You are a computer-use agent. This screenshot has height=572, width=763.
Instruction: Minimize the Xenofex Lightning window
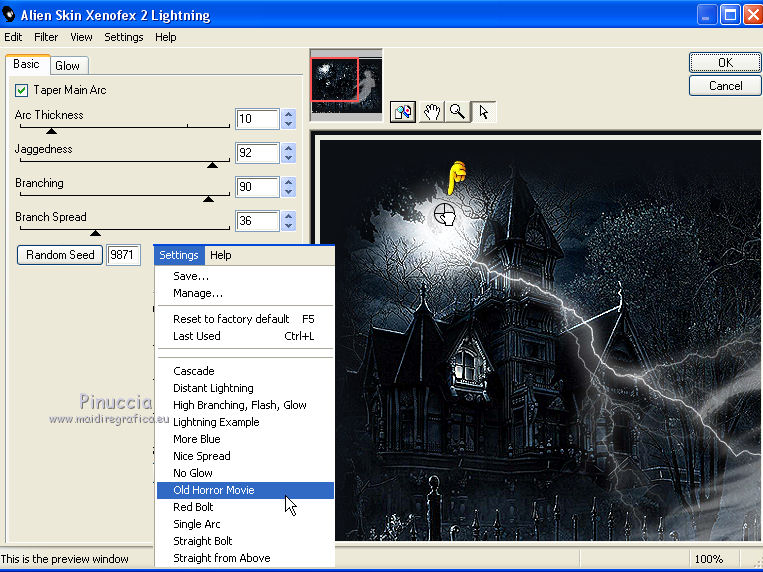[706, 15]
